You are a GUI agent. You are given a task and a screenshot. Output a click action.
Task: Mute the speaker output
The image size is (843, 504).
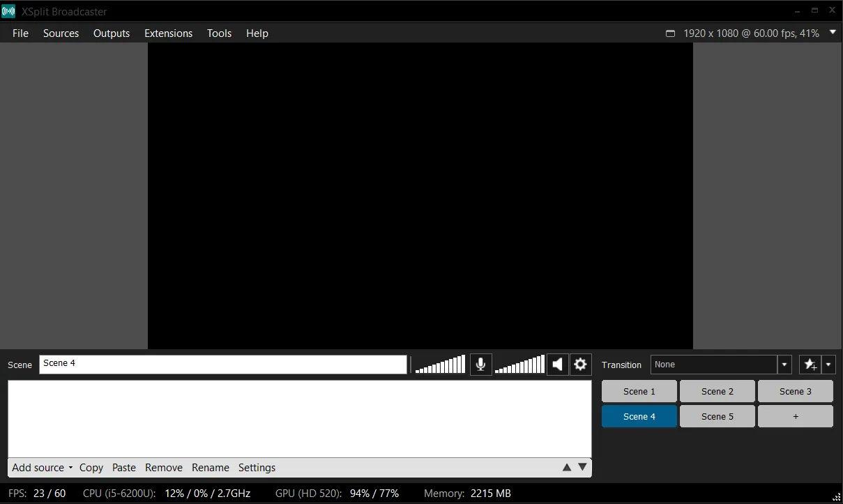tap(557, 364)
